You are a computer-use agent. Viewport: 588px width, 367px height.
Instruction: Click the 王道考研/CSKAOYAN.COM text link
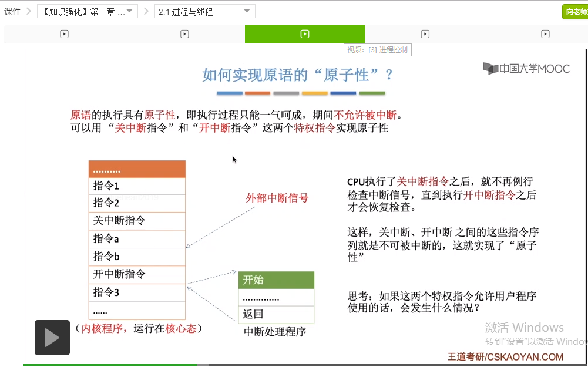tap(505, 356)
